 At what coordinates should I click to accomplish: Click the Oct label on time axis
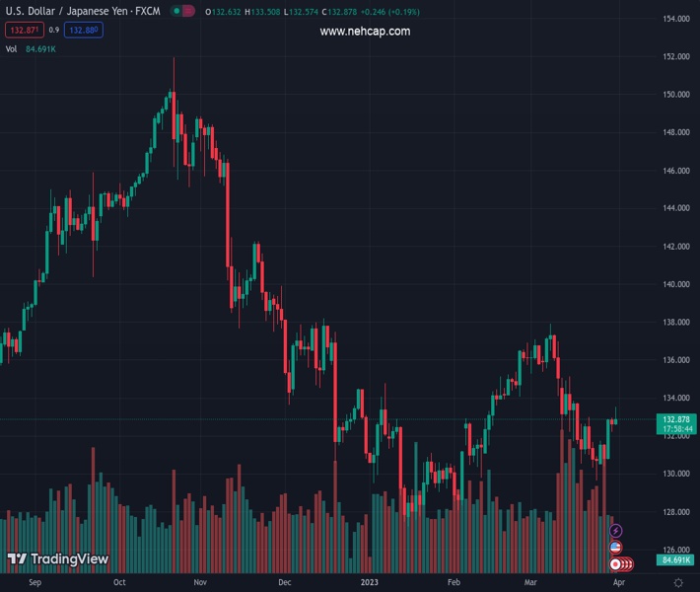[119, 583]
